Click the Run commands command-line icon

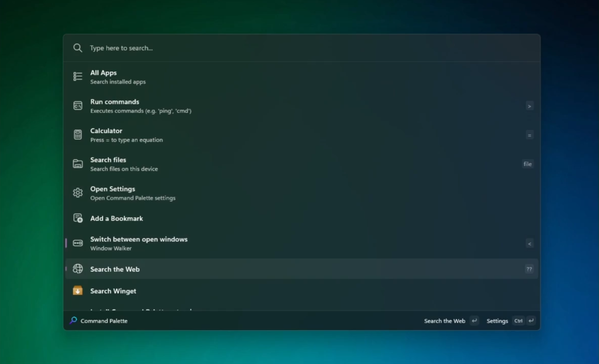click(x=77, y=105)
